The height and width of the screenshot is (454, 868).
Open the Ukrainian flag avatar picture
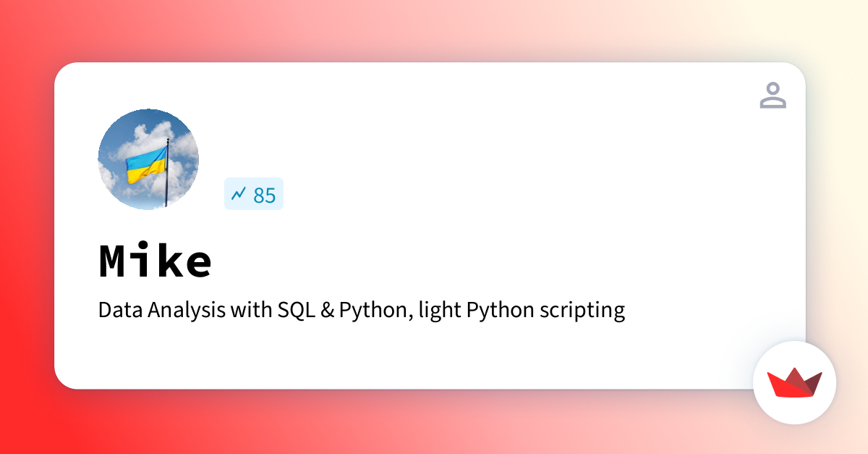click(148, 159)
